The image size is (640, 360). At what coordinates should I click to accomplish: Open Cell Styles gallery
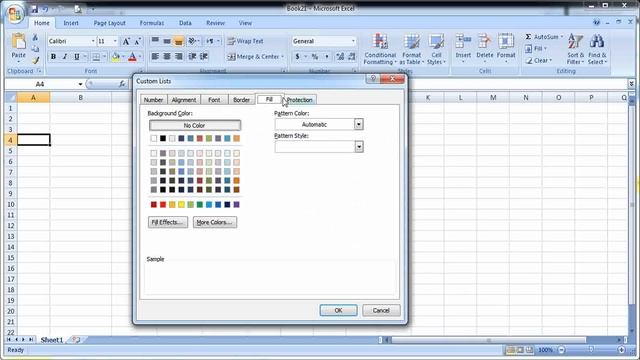(436, 49)
